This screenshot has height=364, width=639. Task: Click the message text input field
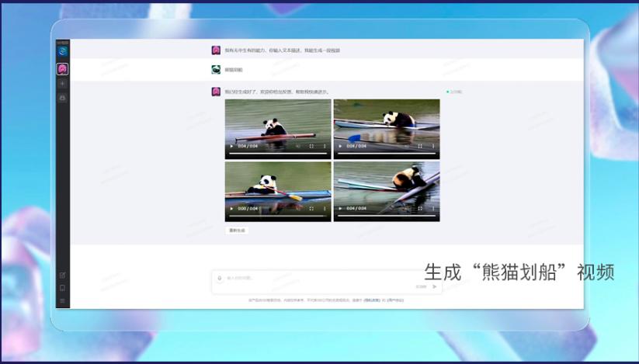tap(318, 278)
